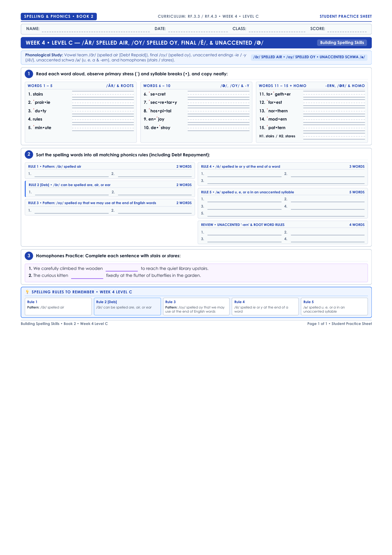Click the "Words 11 – 15 + Homo" column heading
The width and height of the screenshot is (392, 555).
pyautogui.click(x=283, y=86)
